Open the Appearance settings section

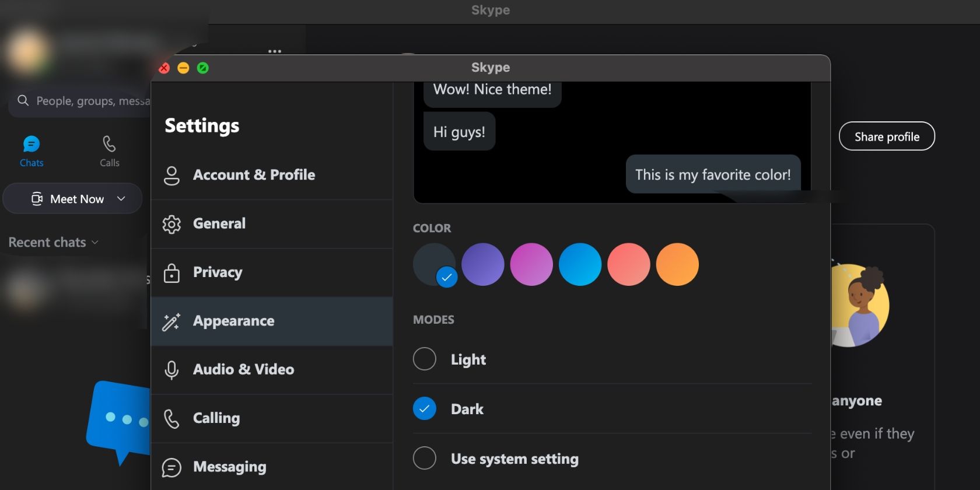pyautogui.click(x=233, y=321)
